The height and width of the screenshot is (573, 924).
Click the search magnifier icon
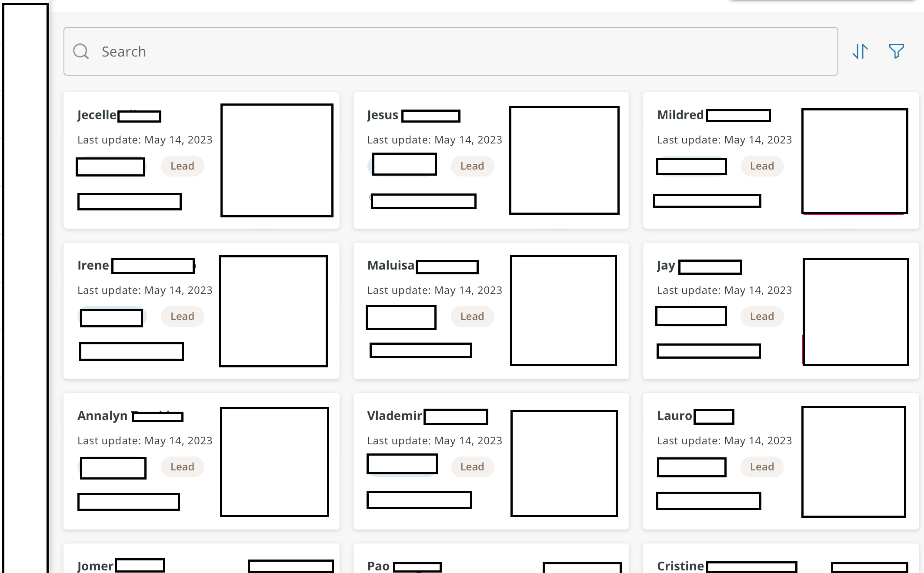tap(81, 51)
